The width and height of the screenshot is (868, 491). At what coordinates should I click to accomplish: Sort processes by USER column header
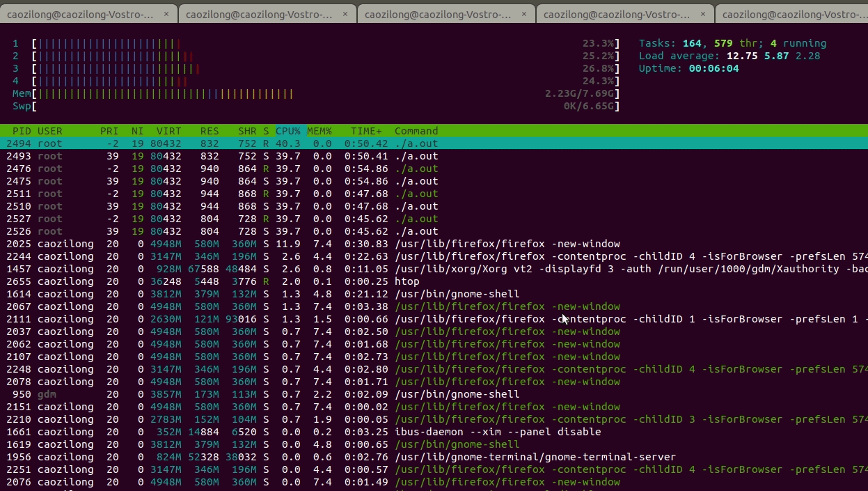[x=50, y=131]
